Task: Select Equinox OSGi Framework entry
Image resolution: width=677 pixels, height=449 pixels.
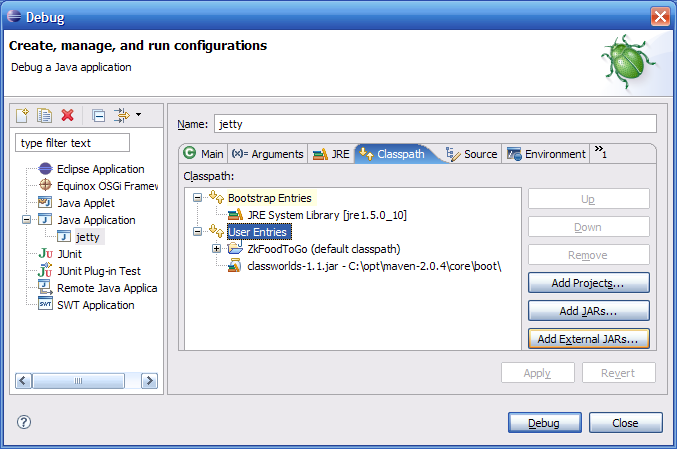Action: (x=108, y=186)
